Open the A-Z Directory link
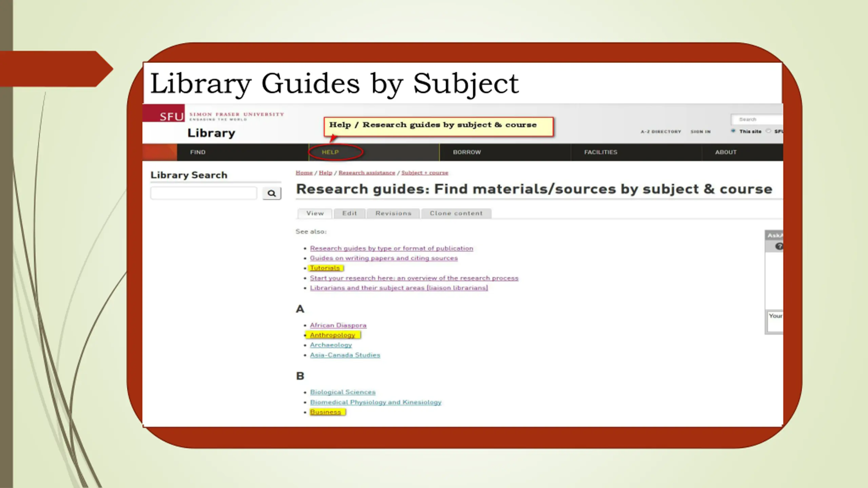The width and height of the screenshot is (868, 488). (x=661, y=131)
